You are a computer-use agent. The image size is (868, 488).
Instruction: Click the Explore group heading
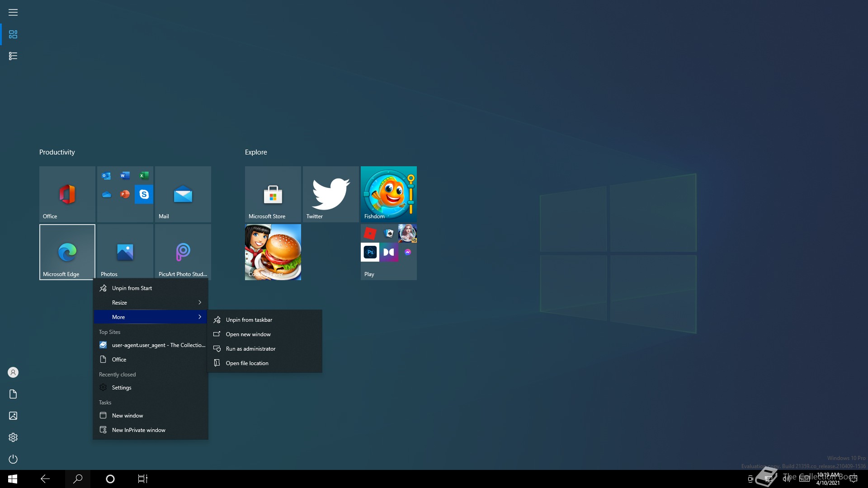[x=256, y=152]
